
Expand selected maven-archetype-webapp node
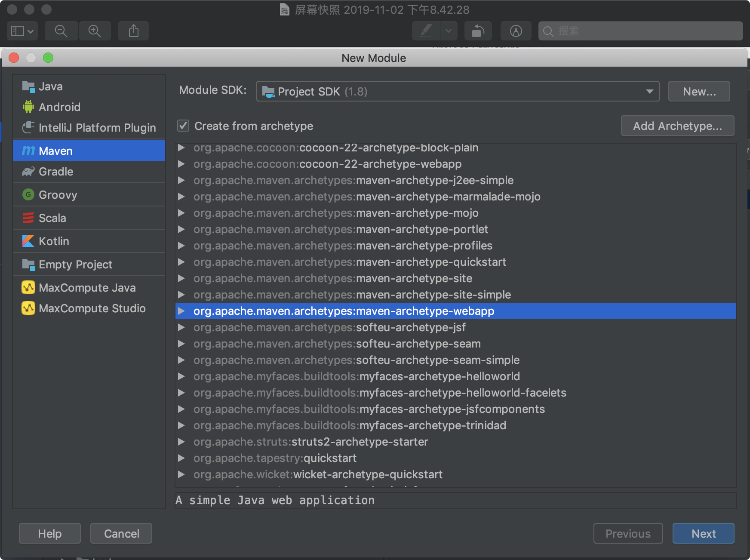(x=181, y=311)
